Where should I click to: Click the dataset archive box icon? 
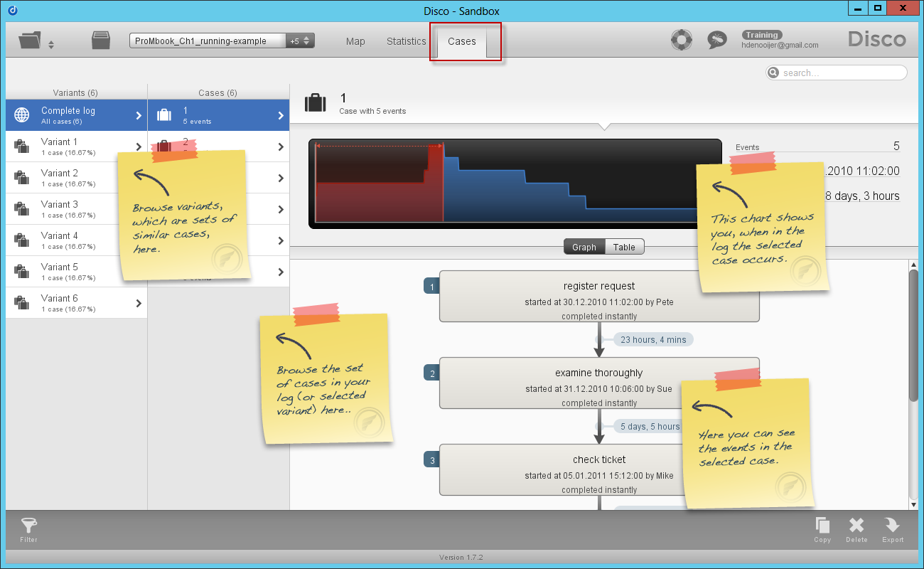[x=101, y=41]
